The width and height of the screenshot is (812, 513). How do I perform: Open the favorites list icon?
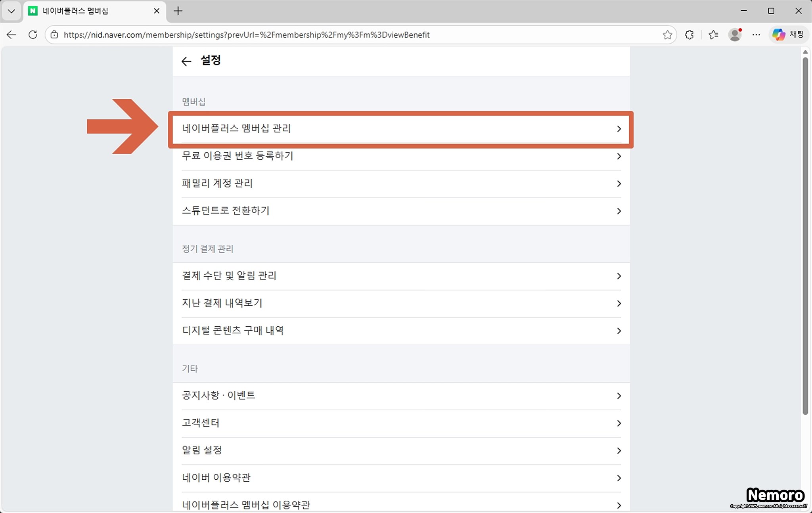pyautogui.click(x=713, y=35)
